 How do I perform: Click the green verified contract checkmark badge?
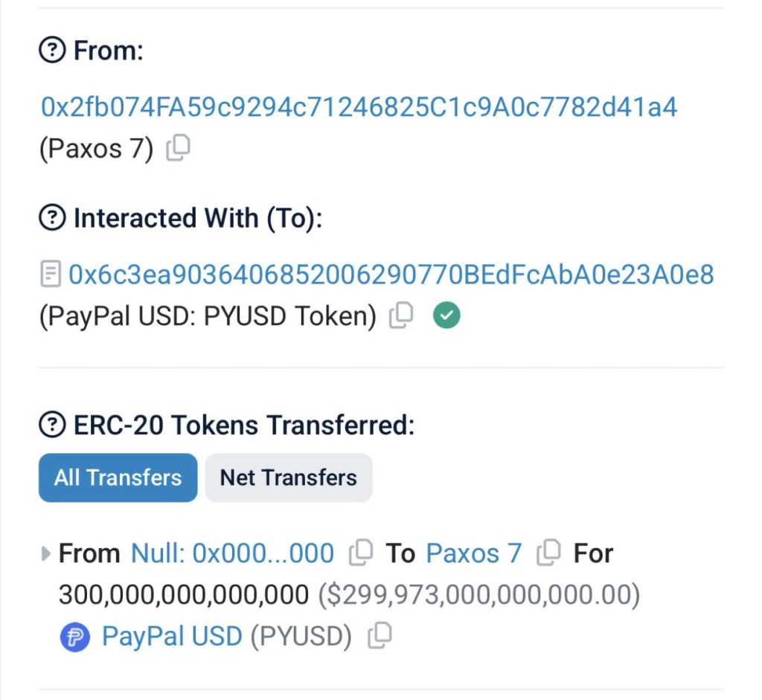point(446,315)
